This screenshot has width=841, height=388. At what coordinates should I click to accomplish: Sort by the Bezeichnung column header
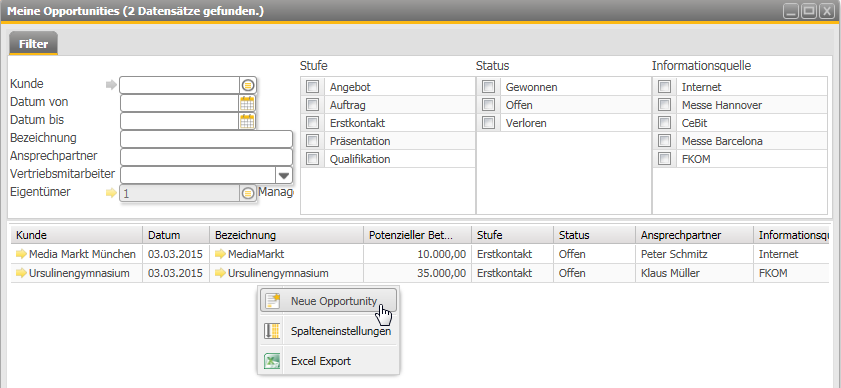pos(286,235)
